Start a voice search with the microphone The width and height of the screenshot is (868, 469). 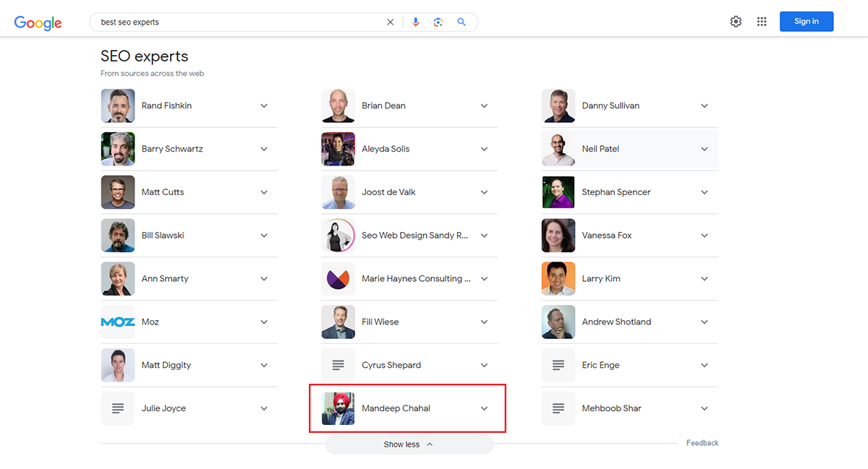[x=415, y=22]
